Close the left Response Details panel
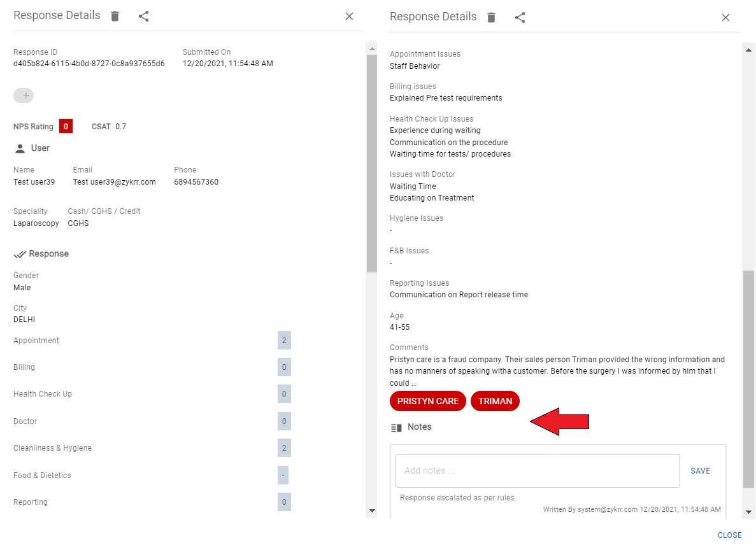This screenshot has height=550, width=756. click(x=349, y=17)
